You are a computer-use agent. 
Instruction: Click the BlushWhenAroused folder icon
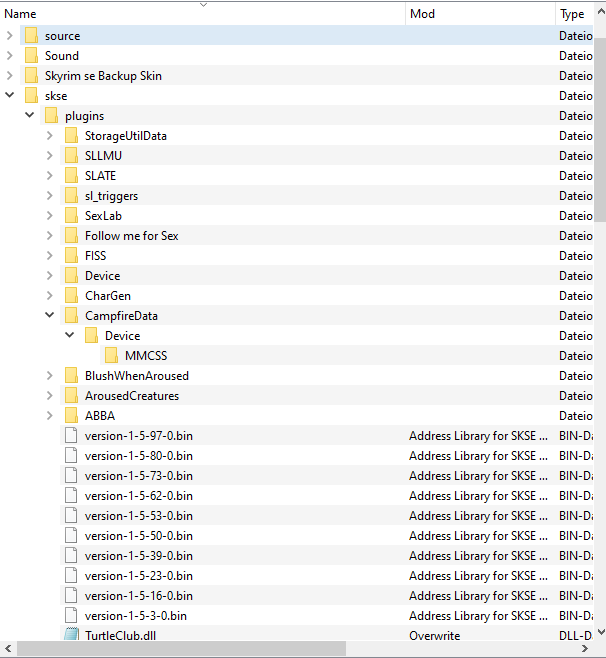[x=71, y=376]
